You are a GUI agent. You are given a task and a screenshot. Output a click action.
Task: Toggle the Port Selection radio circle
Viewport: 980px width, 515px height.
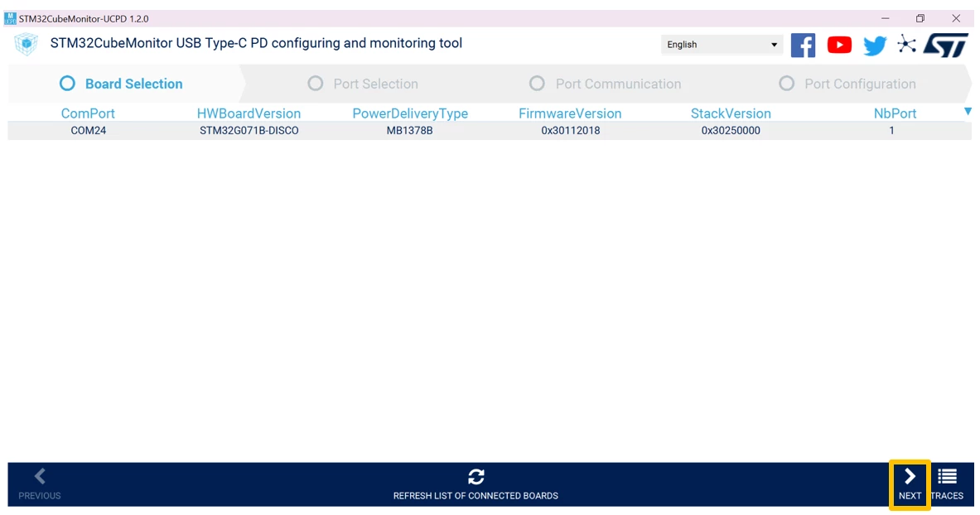(315, 83)
